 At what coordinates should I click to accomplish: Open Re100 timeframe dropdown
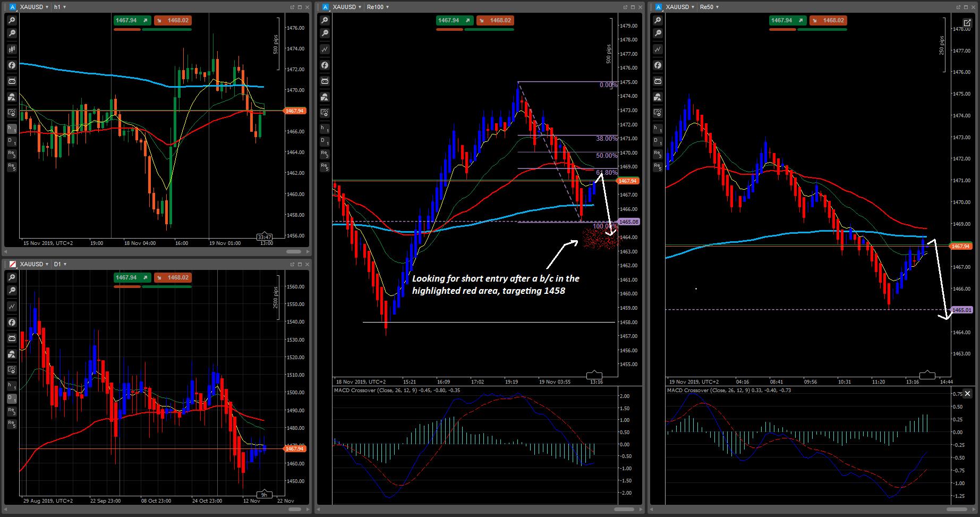[x=378, y=7]
